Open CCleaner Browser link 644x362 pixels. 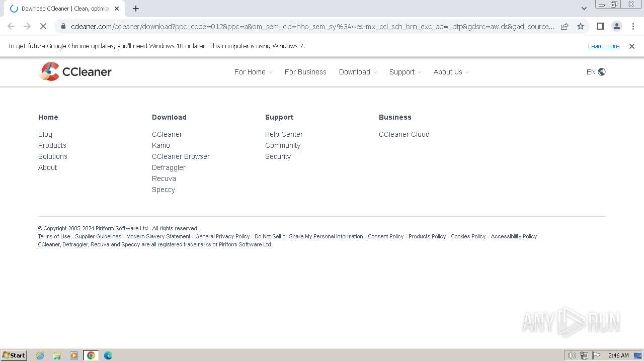pos(181,156)
